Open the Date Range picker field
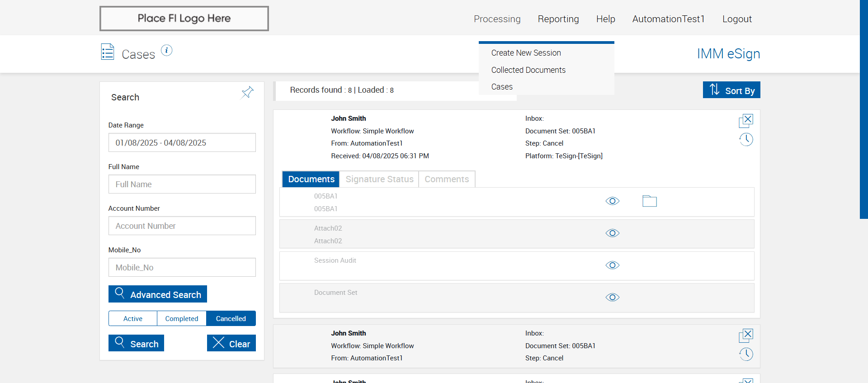This screenshot has width=868, height=383. click(182, 142)
